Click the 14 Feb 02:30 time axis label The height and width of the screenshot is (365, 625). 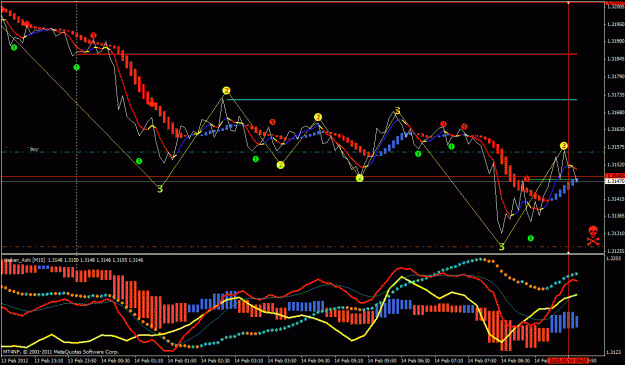[x=215, y=361]
